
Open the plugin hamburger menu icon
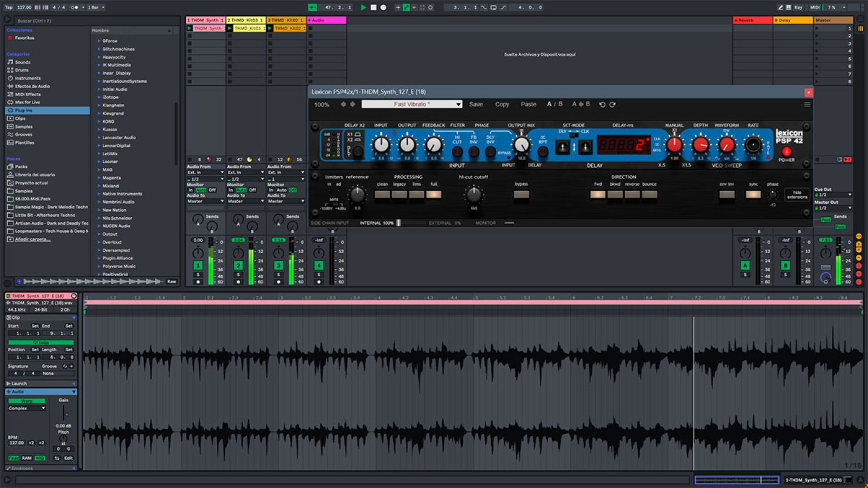coord(807,104)
